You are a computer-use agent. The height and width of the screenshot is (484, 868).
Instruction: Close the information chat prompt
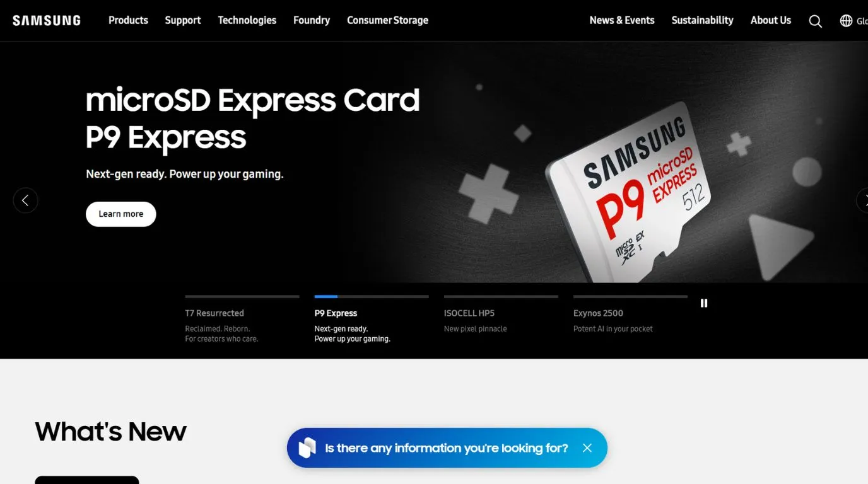point(587,448)
